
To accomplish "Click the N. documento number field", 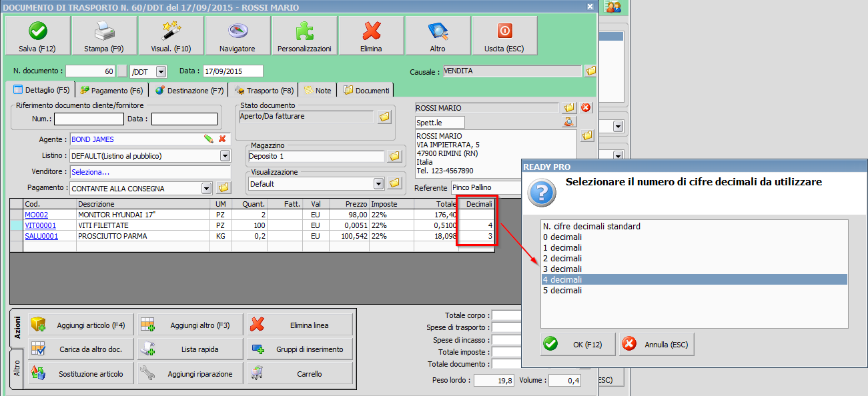I will tap(91, 71).
